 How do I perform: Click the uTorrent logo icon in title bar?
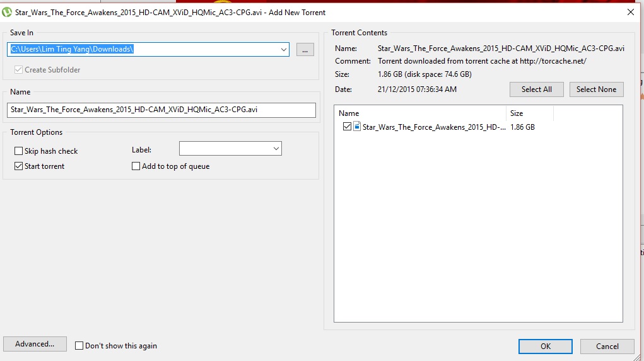[6, 13]
